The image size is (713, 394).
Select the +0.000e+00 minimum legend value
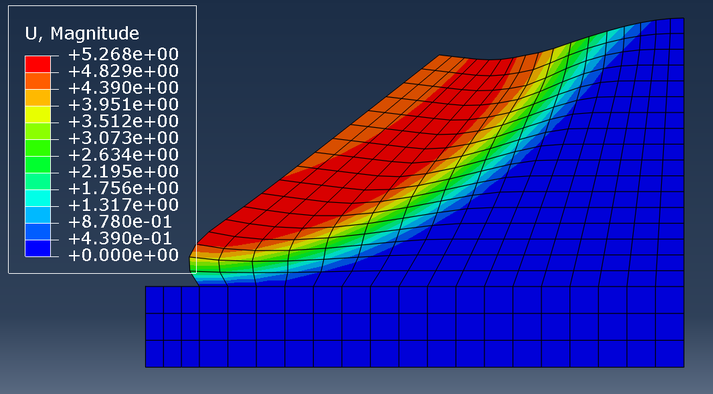[x=123, y=255]
